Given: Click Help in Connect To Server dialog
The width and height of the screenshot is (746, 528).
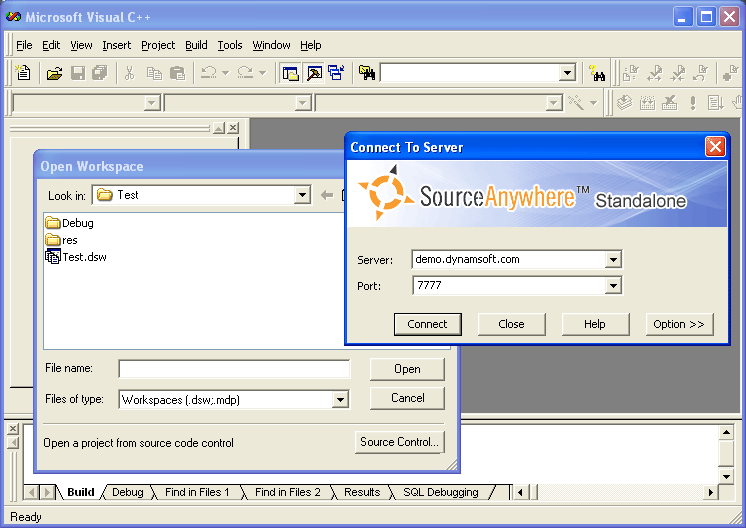Looking at the screenshot, I should (x=595, y=324).
